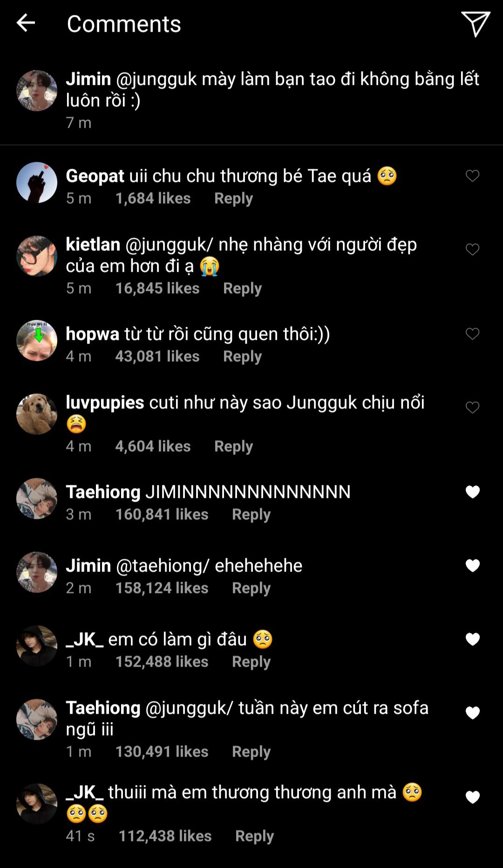Open luvpupies' puppy profile picture

click(x=37, y=414)
